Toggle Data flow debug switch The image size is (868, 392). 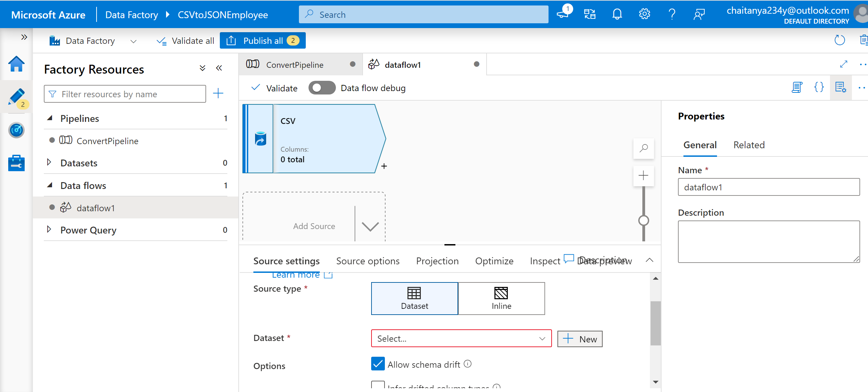(322, 88)
